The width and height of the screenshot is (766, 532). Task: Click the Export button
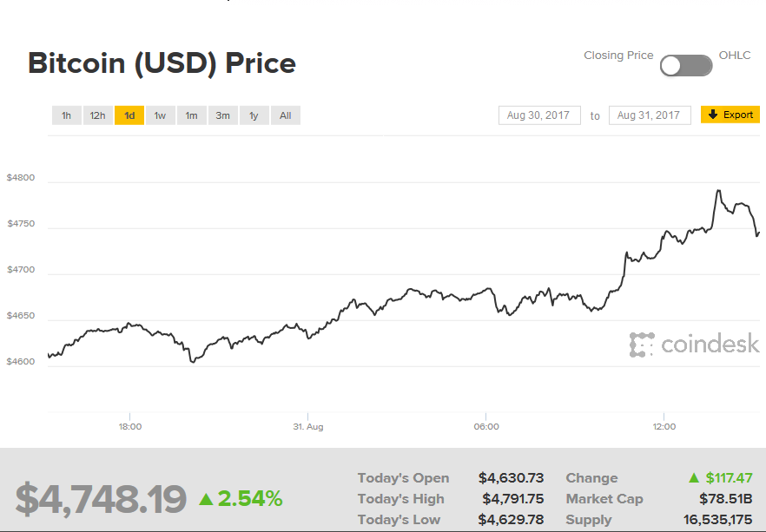point(730,115)
